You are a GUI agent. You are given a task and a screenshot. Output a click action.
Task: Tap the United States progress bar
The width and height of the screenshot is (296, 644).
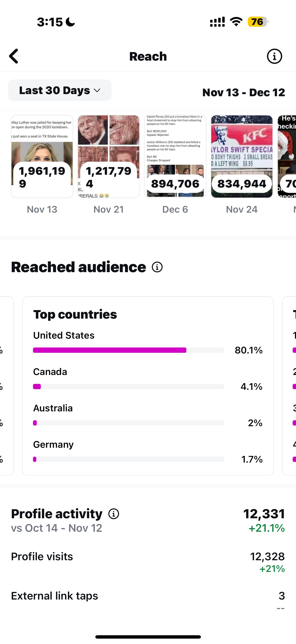[x=128, y=350]
